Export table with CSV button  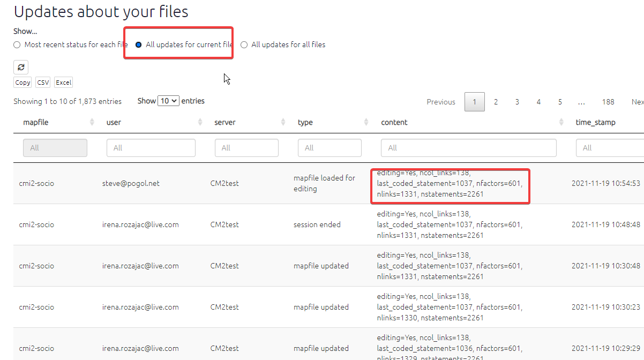click(x=43, y=82)
